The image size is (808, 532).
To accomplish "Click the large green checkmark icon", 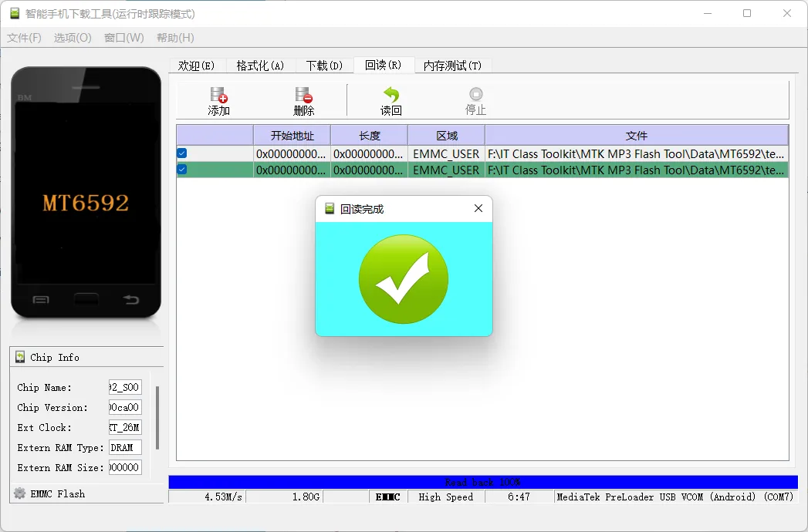I will pos(404,279).
